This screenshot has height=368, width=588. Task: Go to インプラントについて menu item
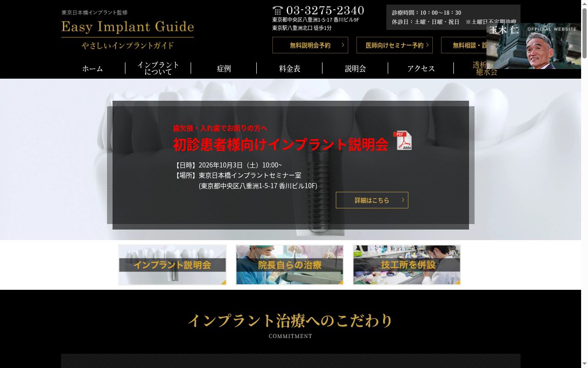click(x=158, y=69)
